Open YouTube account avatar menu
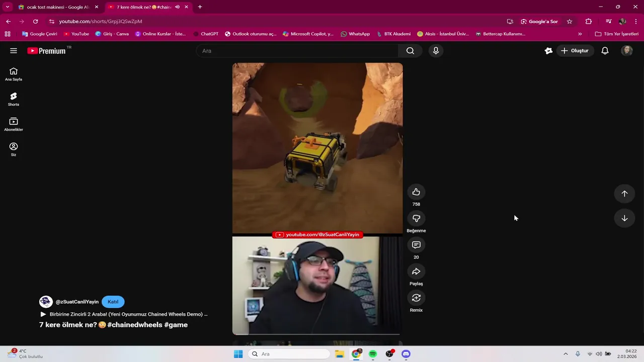644x362 pixels. tap(627, 51)
